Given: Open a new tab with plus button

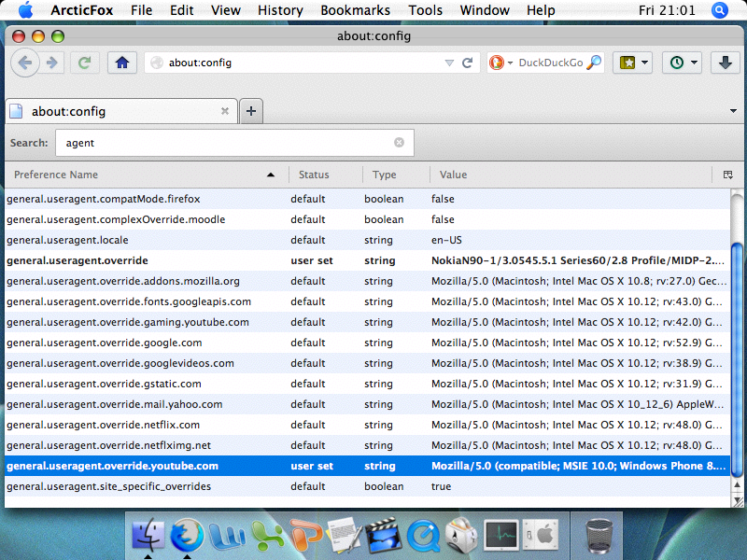Looking at the screenshot, I should coord(251,111).
